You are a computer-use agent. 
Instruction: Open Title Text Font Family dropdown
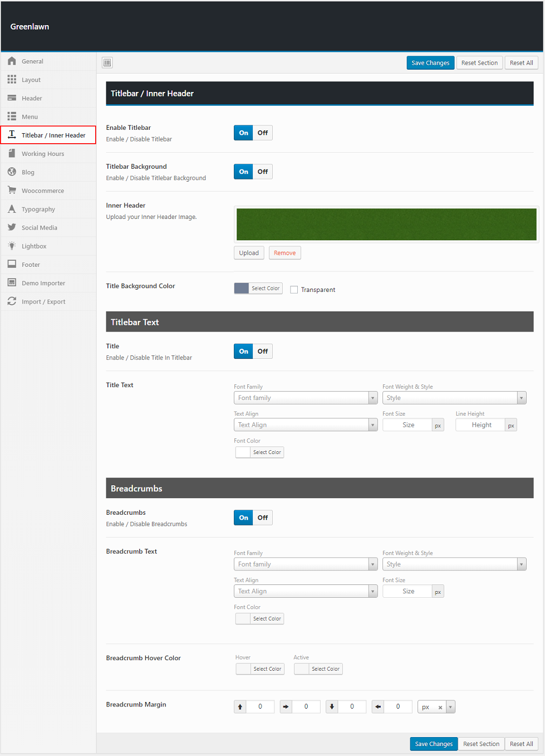click(305, 398)
